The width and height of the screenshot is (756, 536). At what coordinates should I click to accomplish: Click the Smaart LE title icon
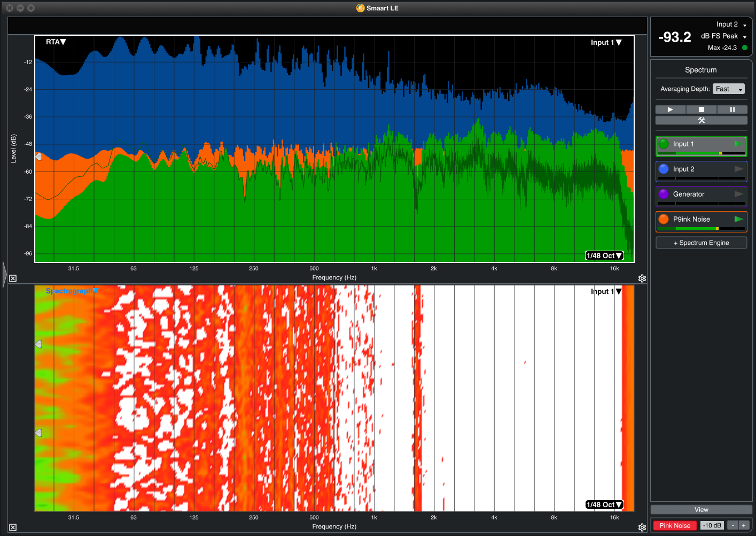coord(361,8)
